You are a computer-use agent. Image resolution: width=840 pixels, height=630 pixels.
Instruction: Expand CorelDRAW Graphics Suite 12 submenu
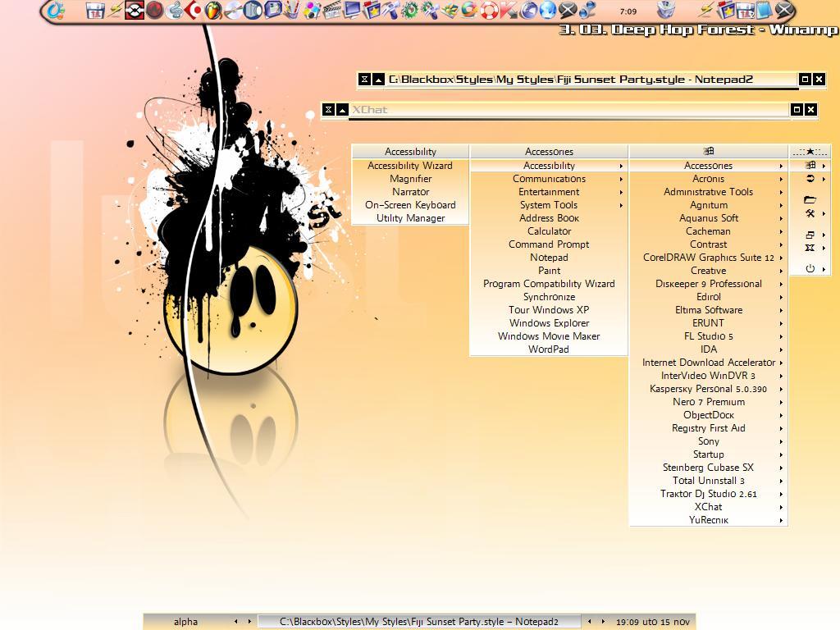coord(708,258)
